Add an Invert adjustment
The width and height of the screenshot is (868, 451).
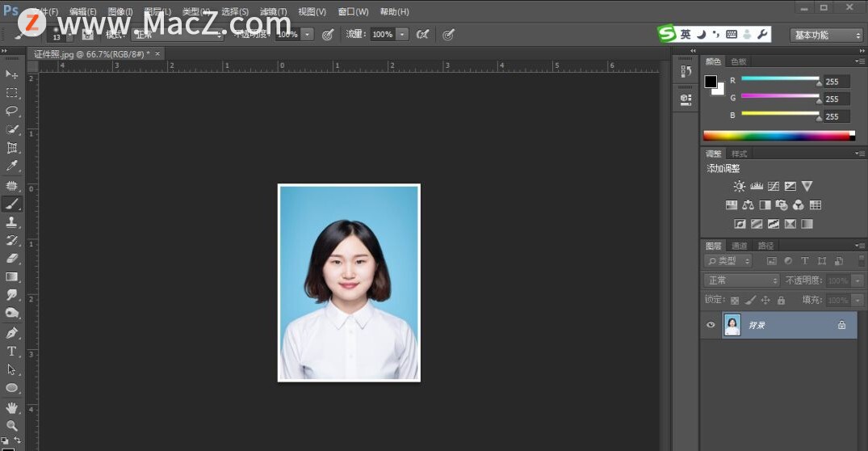tap(740, 224)
